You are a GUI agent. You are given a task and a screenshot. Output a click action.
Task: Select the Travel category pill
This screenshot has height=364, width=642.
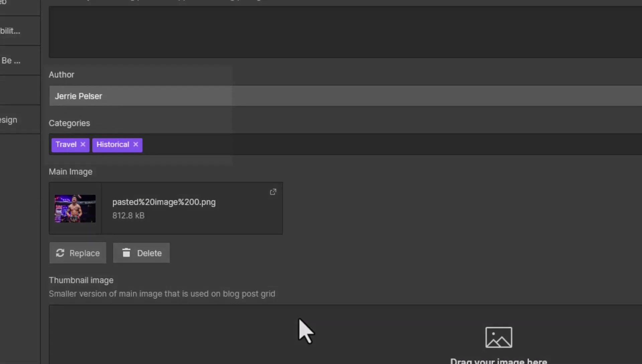point(66,145)
